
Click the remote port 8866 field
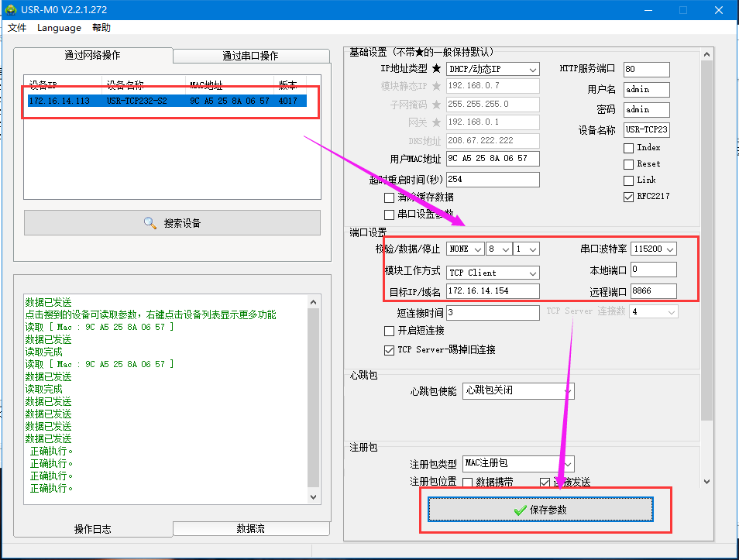click(x=653, y=291)
